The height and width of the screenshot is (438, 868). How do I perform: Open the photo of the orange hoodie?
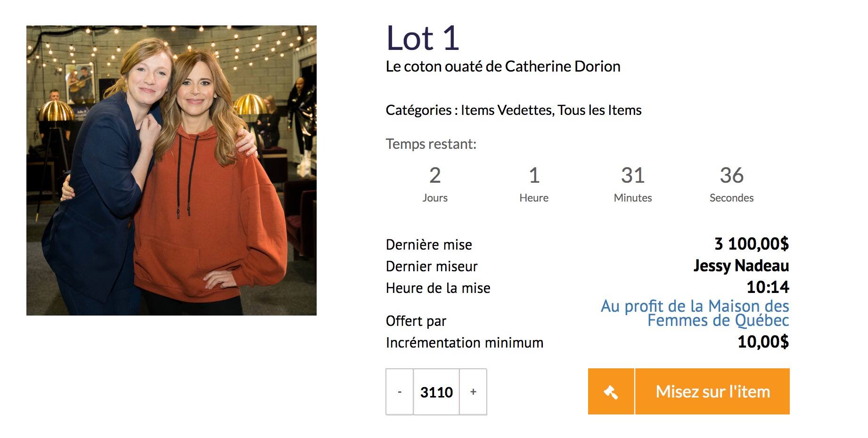[x=172, y=170]
